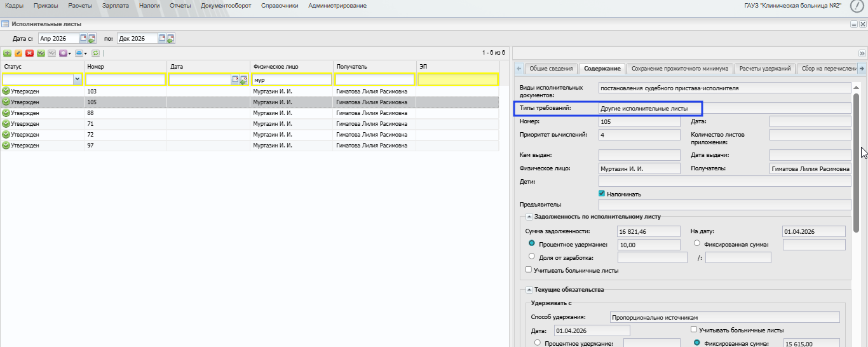This screenshot has height=347, width=868.
Task: Open the Документооборот menu
Action: coord(227,6)
